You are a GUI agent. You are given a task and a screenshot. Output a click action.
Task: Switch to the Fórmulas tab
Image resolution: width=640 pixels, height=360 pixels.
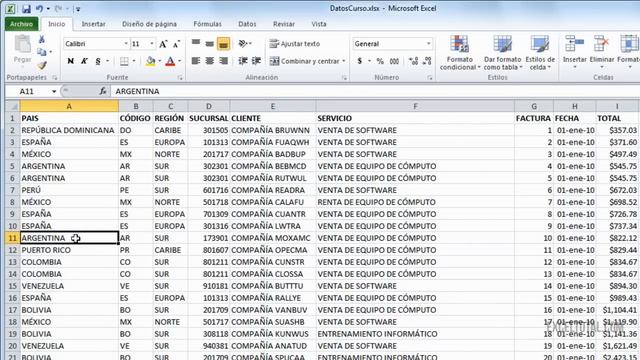point(207,24)
